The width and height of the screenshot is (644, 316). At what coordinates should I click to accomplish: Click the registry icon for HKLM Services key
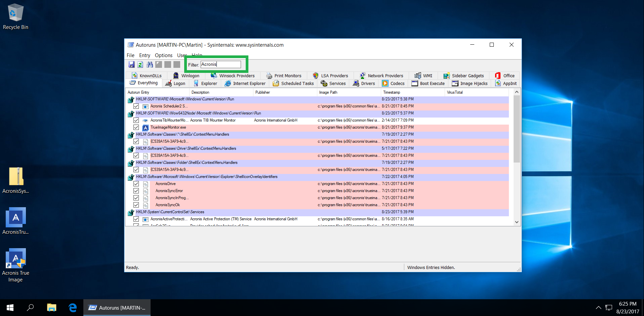(131, 213)
